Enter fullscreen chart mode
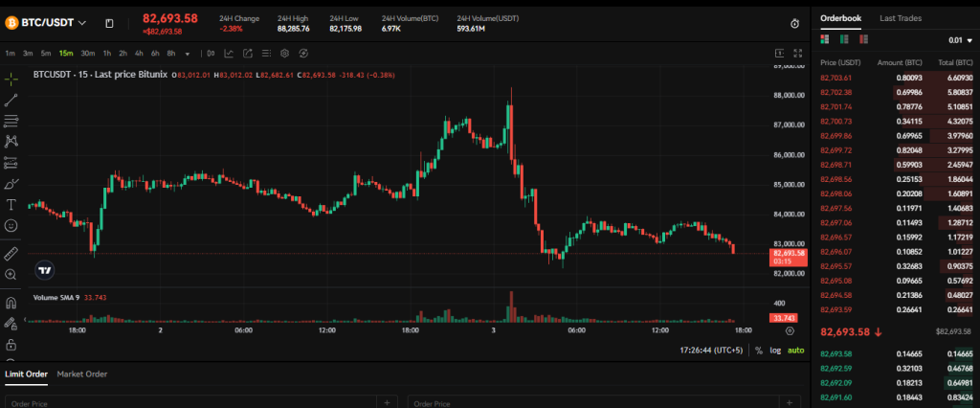This screenshot has height=408, width=980. point(797,54)
